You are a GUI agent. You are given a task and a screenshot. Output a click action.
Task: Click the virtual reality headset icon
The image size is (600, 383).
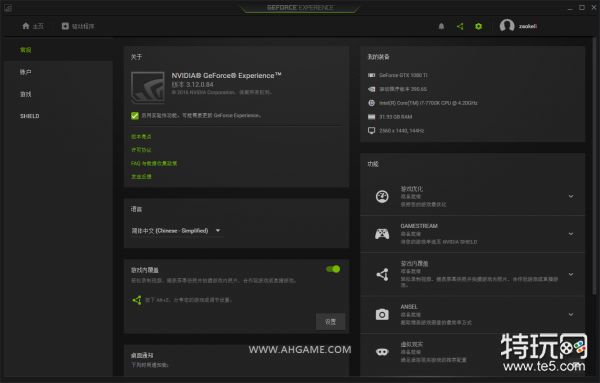click(382, 352)
